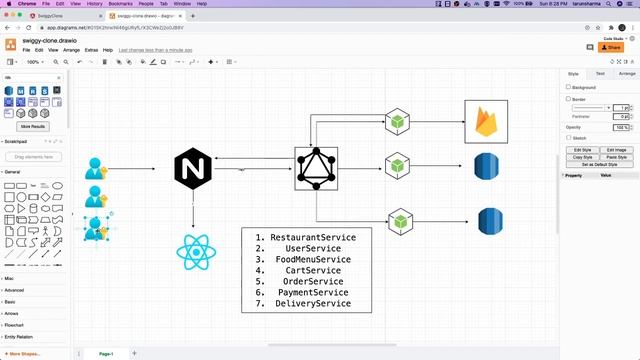Select the Firebase flame image
The width and height of the screenshot is (640, 360).
(x=486, y=122)
